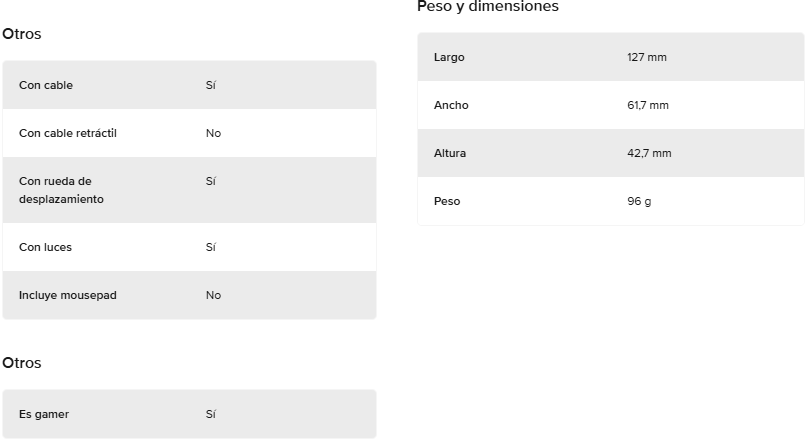Select the "Incluye mousepad" label
This screenshot has width=808, height=444.
pos(68,295)
